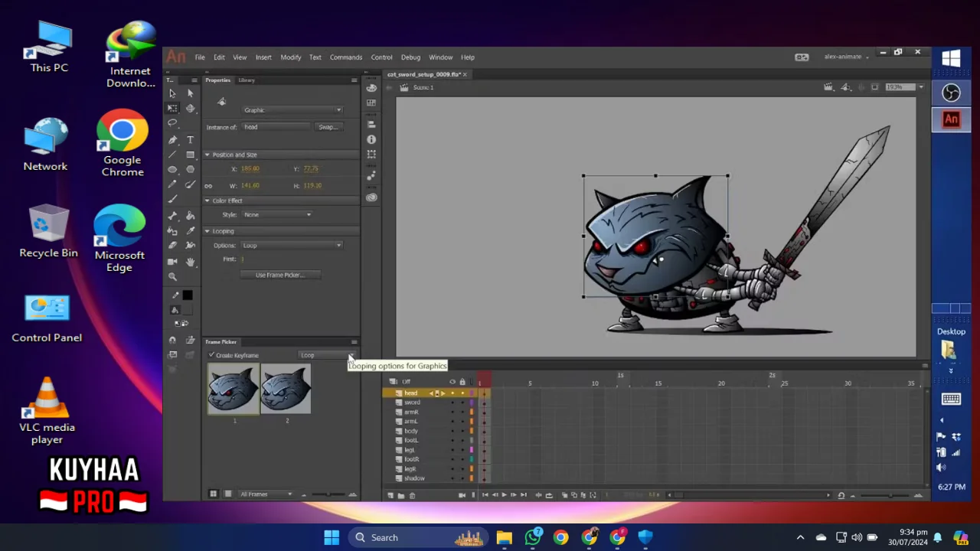Click the Delete layer trash icon

412,496
